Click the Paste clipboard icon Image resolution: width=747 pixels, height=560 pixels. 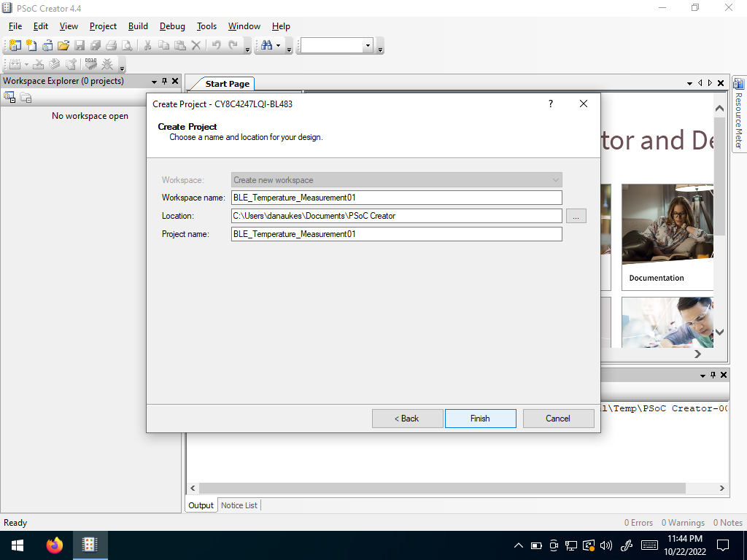click(180, 45)
